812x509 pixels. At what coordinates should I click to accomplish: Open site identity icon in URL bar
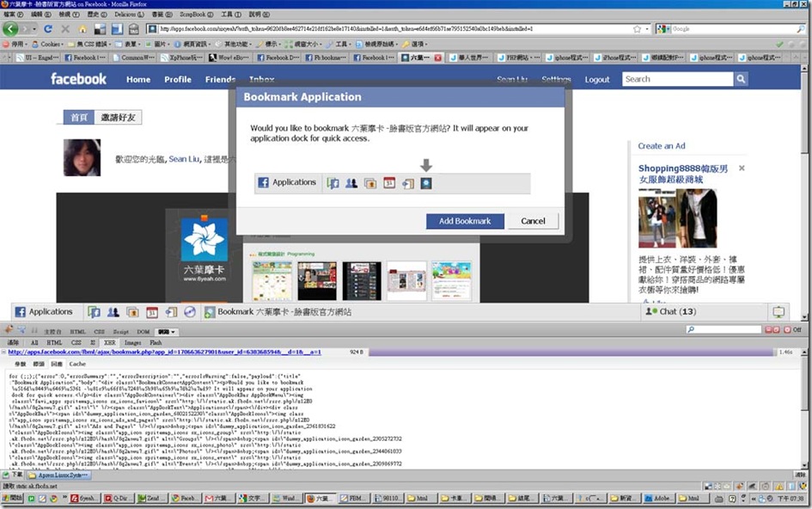click(152, 29)
